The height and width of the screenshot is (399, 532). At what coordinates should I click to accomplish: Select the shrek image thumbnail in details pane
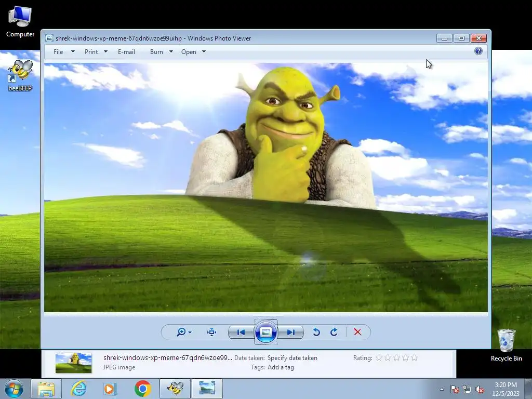pos(74,363)
